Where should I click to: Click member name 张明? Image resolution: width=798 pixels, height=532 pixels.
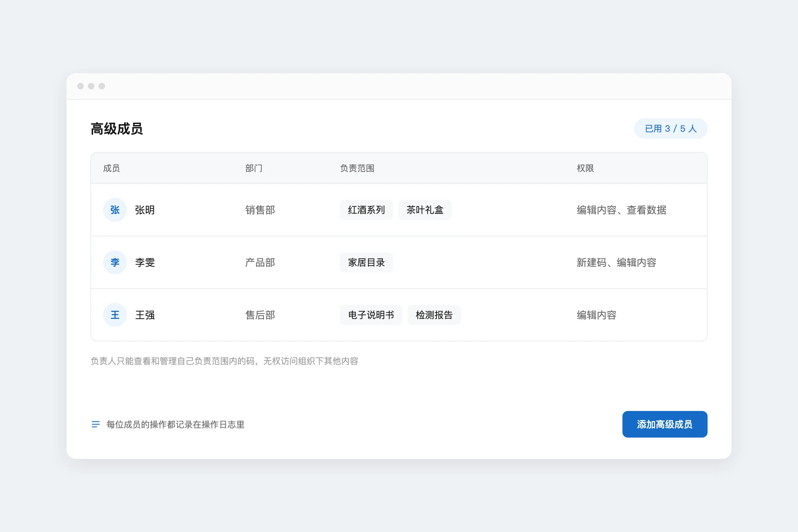[x=145, y=210]
